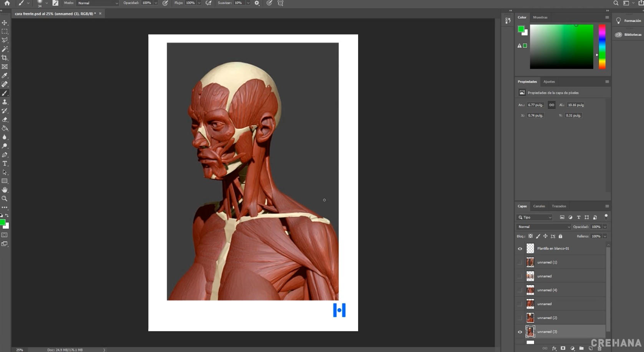Select the Type tool

pyautogui.click(x=5, y=164)
